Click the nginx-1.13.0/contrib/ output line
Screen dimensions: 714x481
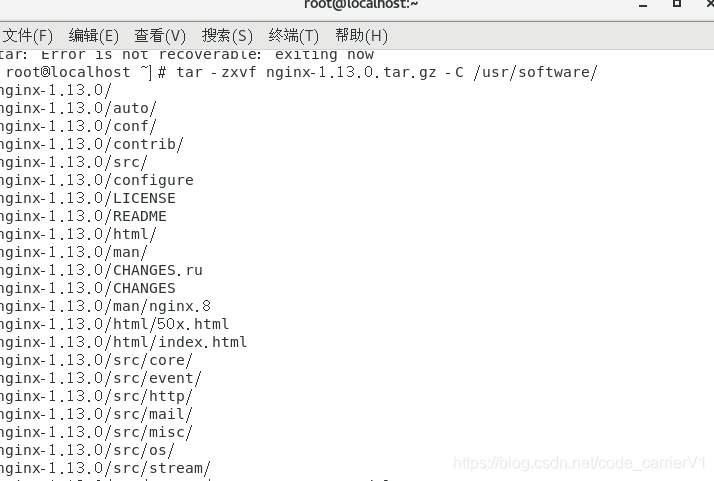92,144
